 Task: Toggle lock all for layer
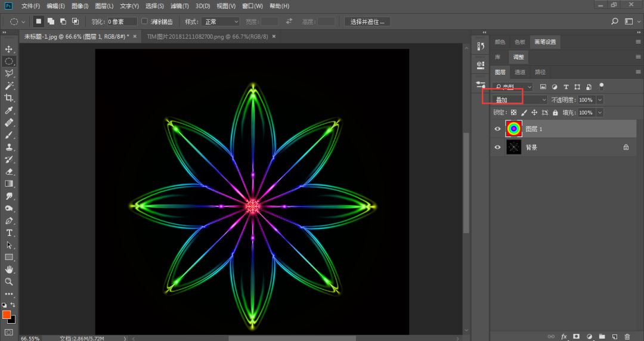pos(555,113)
